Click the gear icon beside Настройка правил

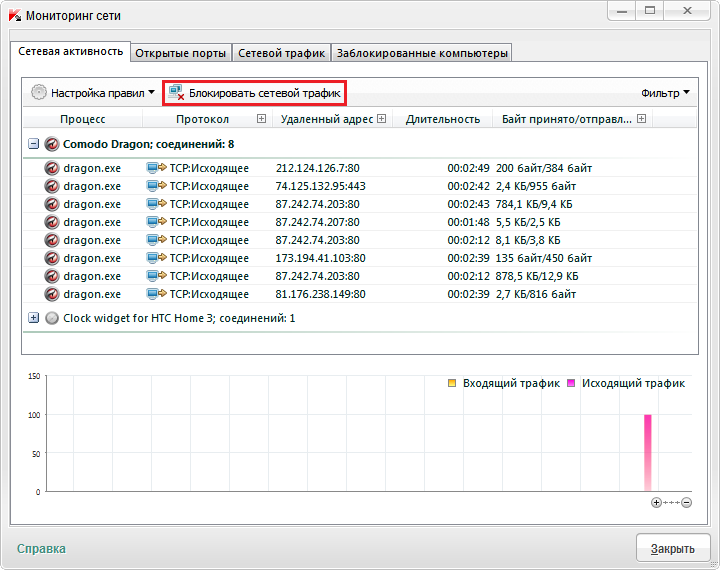pyautogui.click(x=39, y=92)
